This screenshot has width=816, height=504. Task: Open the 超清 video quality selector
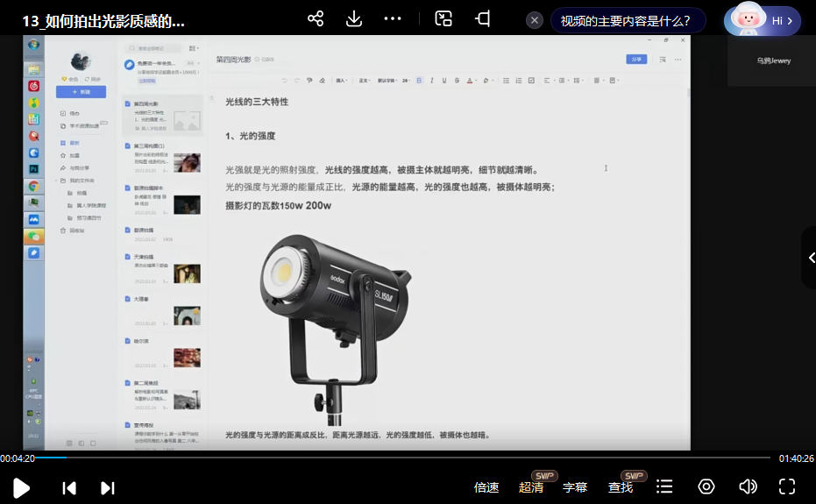tap(531, 487)
